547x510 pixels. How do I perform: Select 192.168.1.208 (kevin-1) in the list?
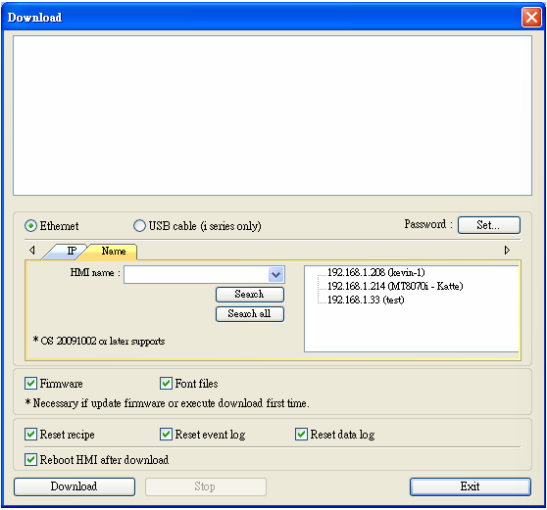click(376, 272)
